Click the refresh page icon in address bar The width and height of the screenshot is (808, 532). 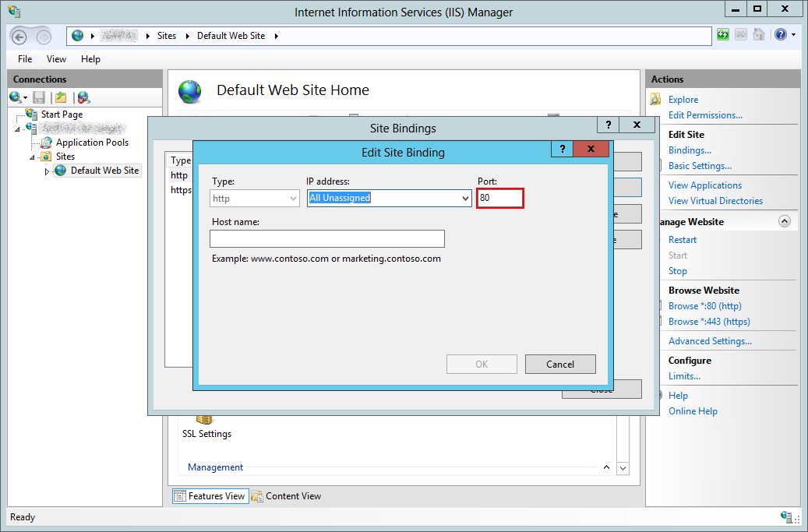coord(723,35)
